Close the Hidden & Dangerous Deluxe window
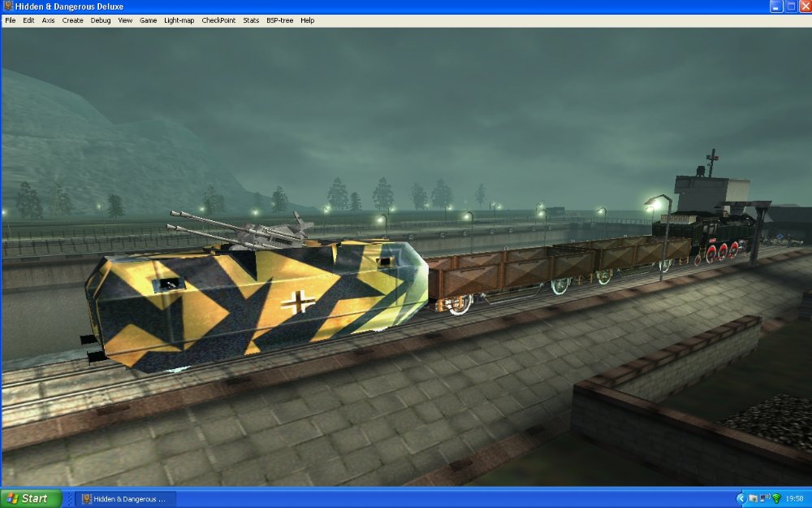Viewport: 812px width, 508px height. tap(805, 7)
